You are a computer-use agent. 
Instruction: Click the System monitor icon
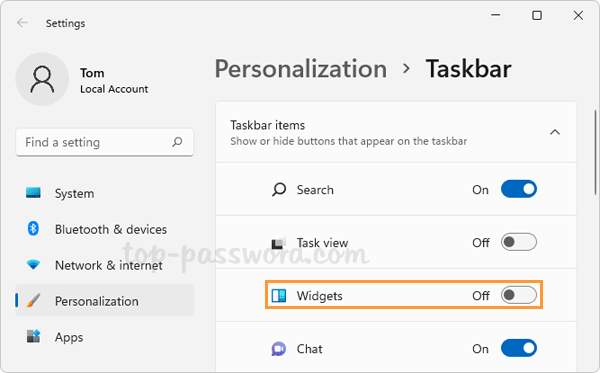point(33,193)
